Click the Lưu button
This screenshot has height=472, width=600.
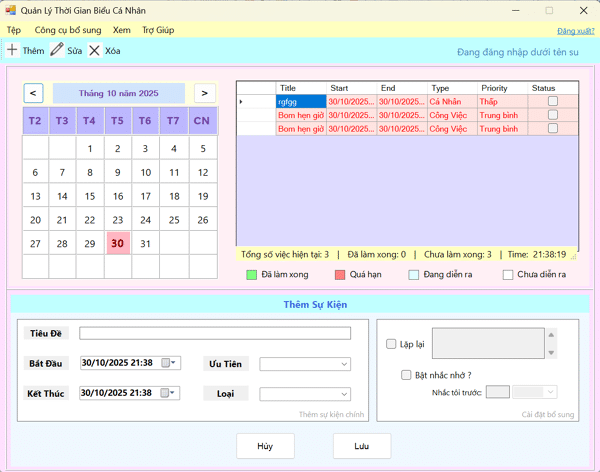click(362, 445)
